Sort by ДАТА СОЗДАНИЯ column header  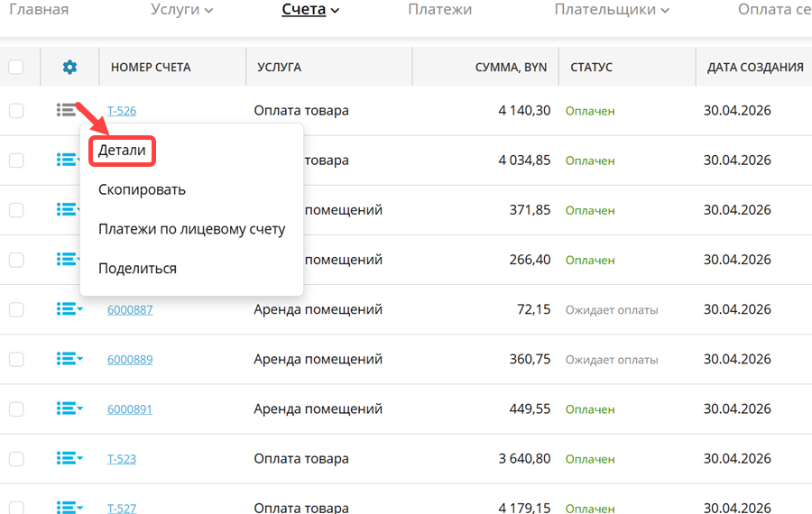(x=755, y=68)
